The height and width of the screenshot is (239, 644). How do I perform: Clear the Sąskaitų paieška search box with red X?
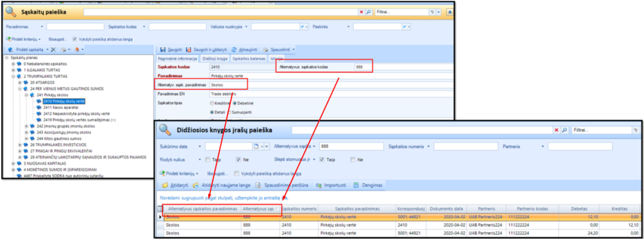[362, 13]
